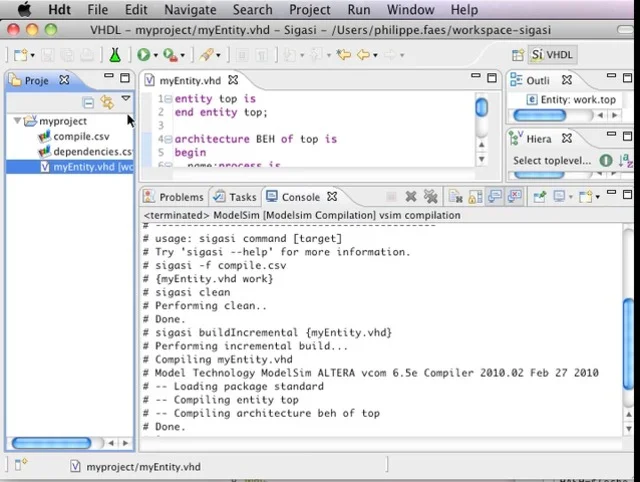Pin the Console view

coord(540,197)
